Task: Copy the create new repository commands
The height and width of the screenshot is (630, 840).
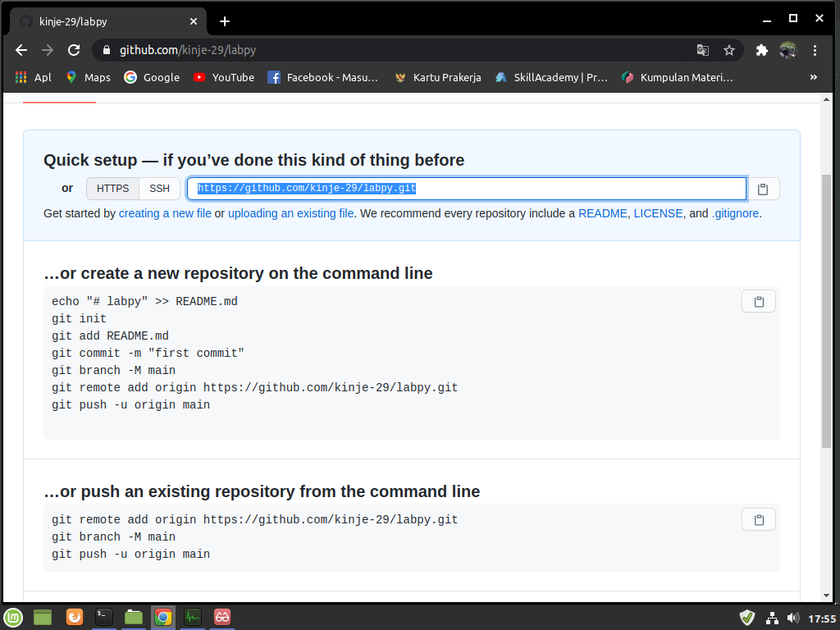Action: click(x=759, y=302)
